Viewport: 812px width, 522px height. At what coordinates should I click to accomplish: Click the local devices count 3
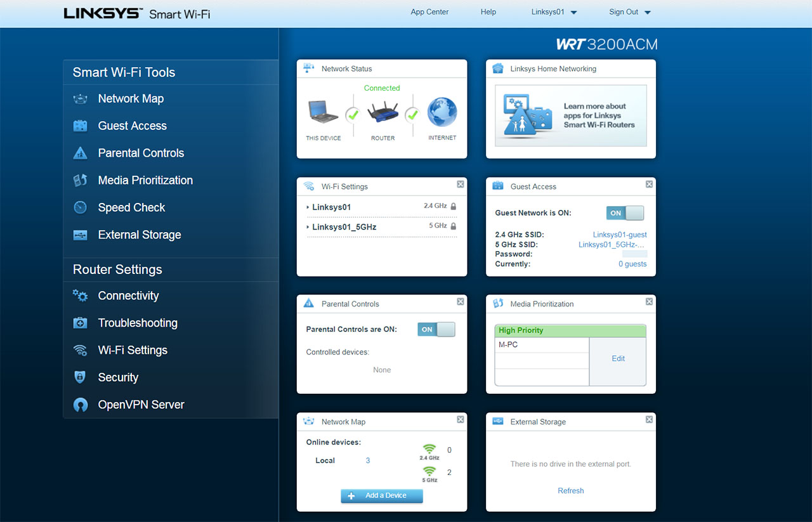[x=368, y=460]
